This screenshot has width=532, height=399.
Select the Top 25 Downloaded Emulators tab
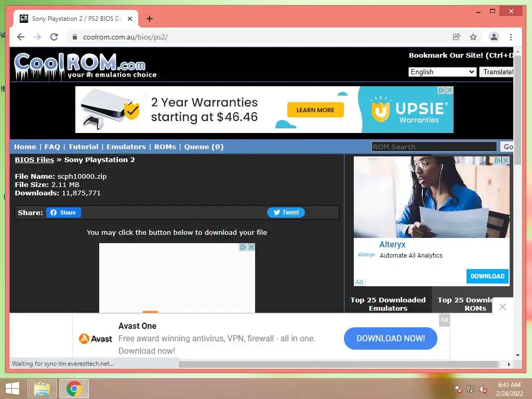(388, 304)
